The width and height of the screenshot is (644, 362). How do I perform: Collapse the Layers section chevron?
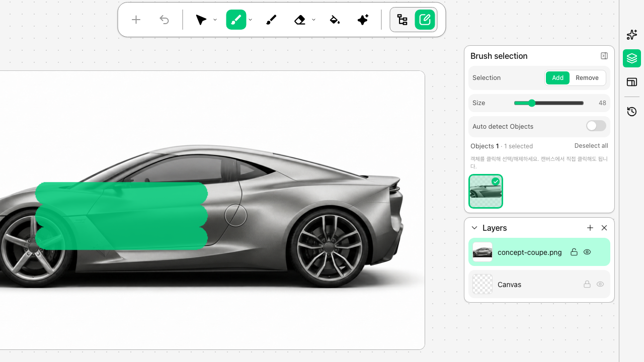tap(474, 228)
